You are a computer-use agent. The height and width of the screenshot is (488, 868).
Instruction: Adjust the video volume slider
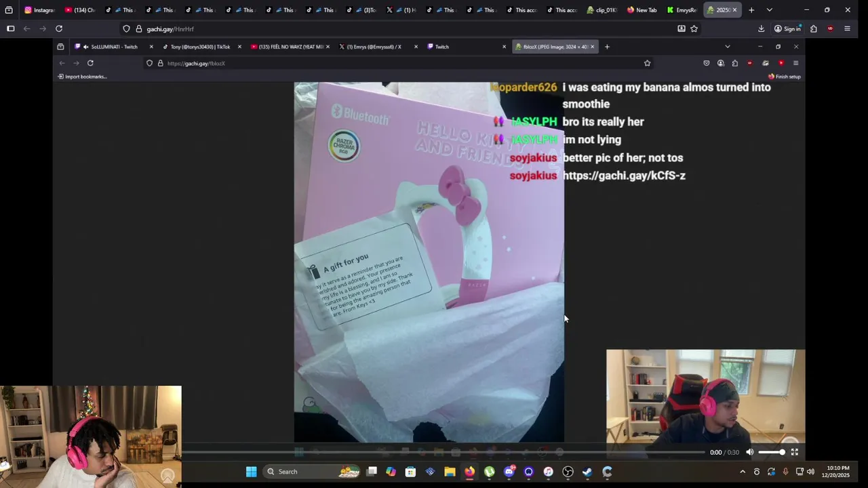point(772,452)
